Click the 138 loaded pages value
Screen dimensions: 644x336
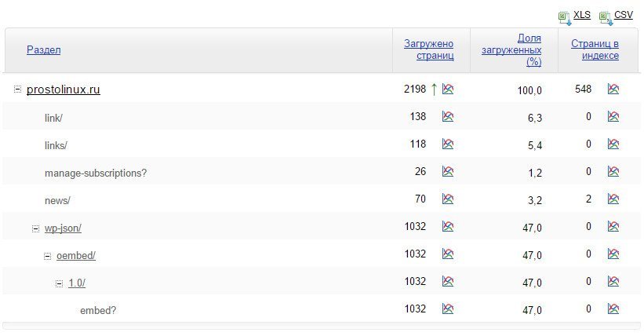pyautogui.click(x=418, y=116)
